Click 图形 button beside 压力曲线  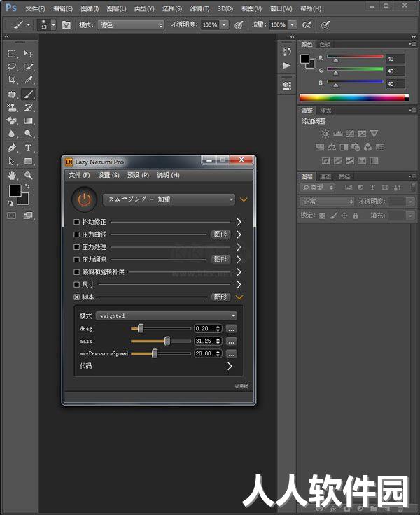coord(220,234)
